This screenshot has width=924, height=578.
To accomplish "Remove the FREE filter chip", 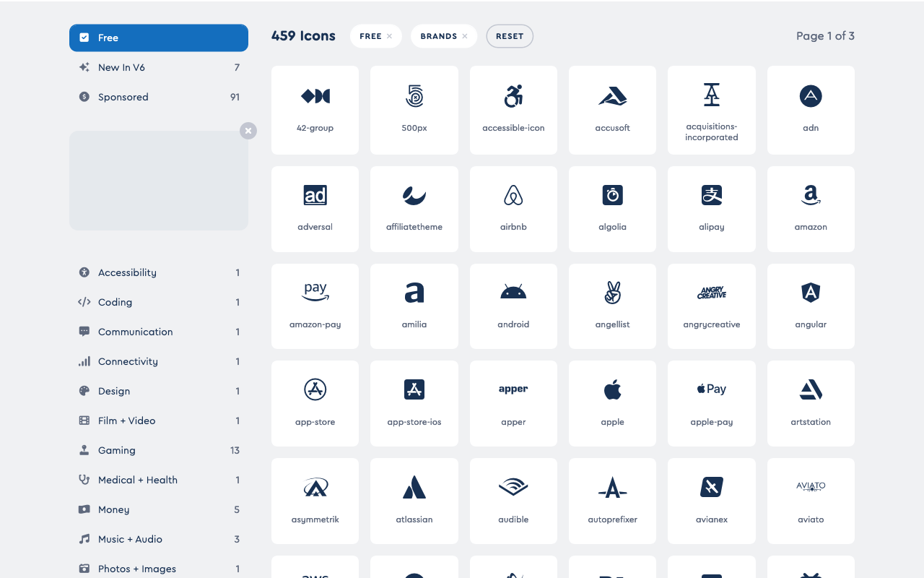I will pos(389,36).
